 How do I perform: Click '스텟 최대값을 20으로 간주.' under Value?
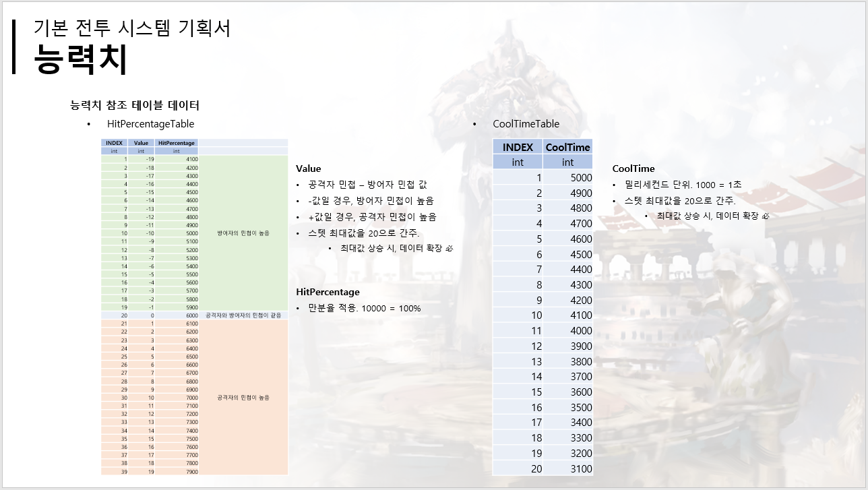click(364, 233)
